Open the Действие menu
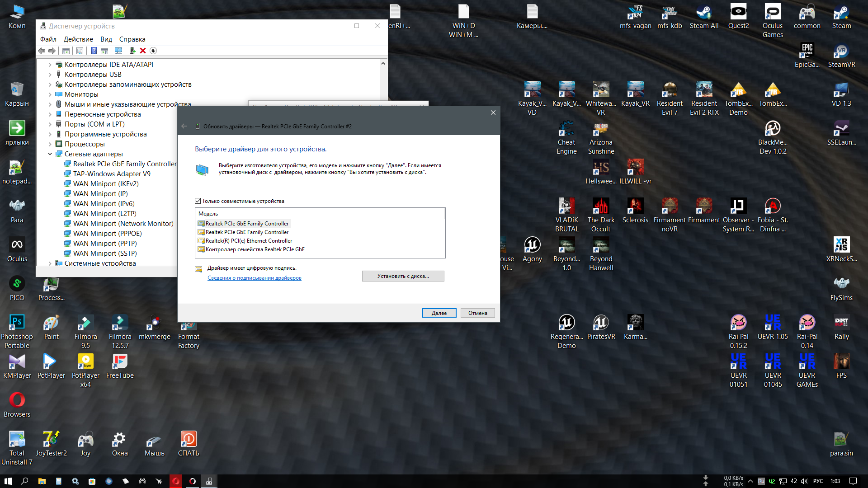The height and width of the screenshot is (488, 868). click(x=78, y=39)
